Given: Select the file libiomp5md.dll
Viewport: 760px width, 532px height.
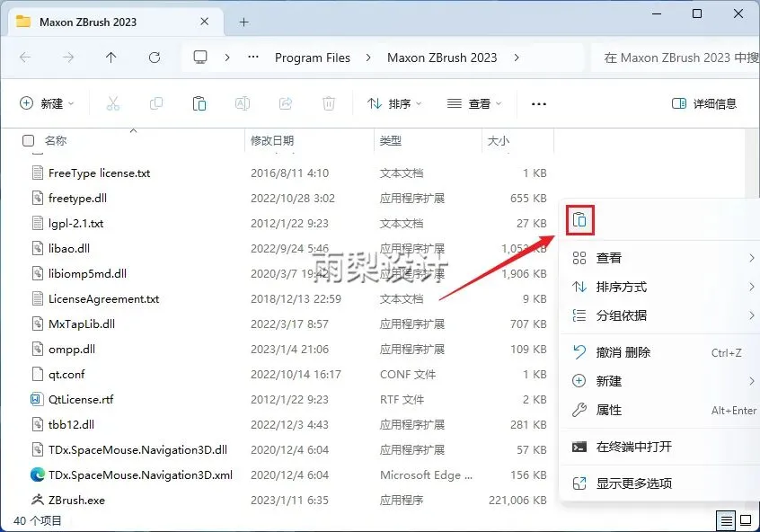Looking at the screenshot, I should point(87,273).
